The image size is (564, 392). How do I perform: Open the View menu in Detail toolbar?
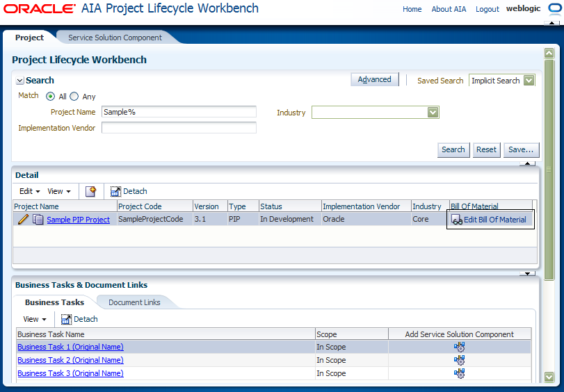(x=59, y=191)
